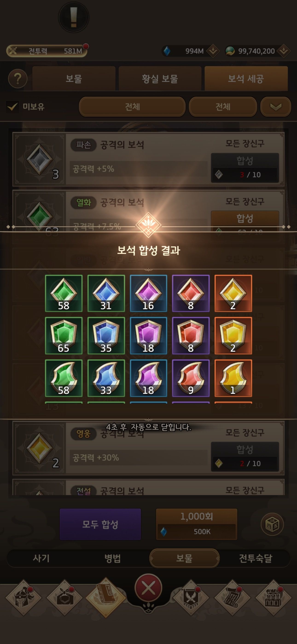297x644 pixels.
Task: Open the treasure chest shop icon
Action: click(273, 597)
